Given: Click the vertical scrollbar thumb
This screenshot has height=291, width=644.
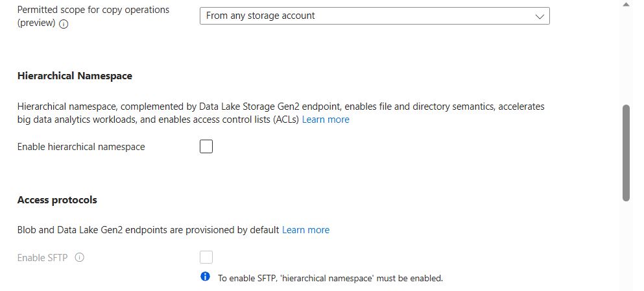Looking at the screenshot, I should (626, 153).
